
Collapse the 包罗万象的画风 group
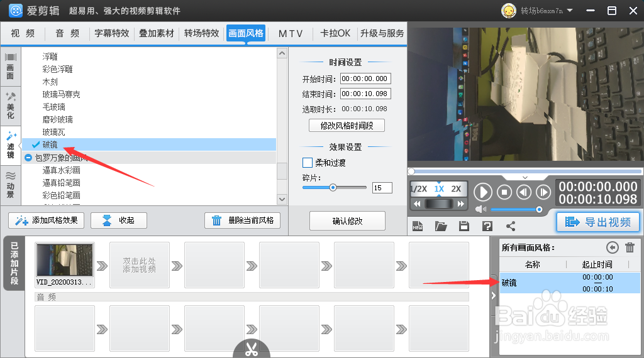[28, 158]
